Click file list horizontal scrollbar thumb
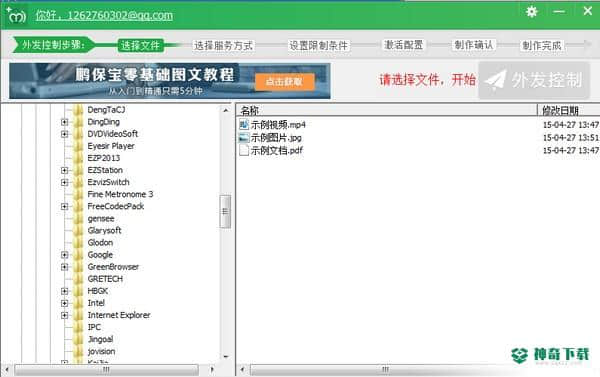Viewport: 600px width, 377px height. pos(386,370)
